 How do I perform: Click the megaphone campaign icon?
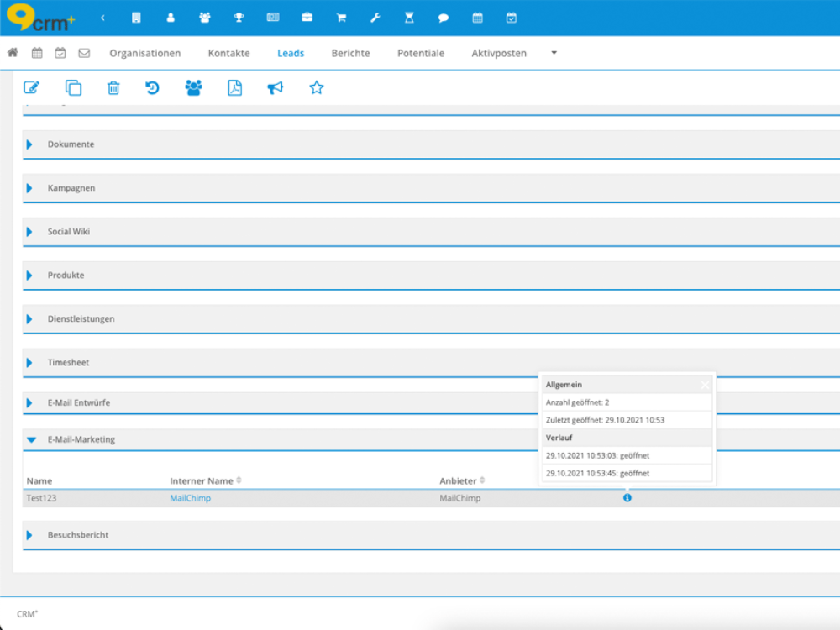(276, 87)
